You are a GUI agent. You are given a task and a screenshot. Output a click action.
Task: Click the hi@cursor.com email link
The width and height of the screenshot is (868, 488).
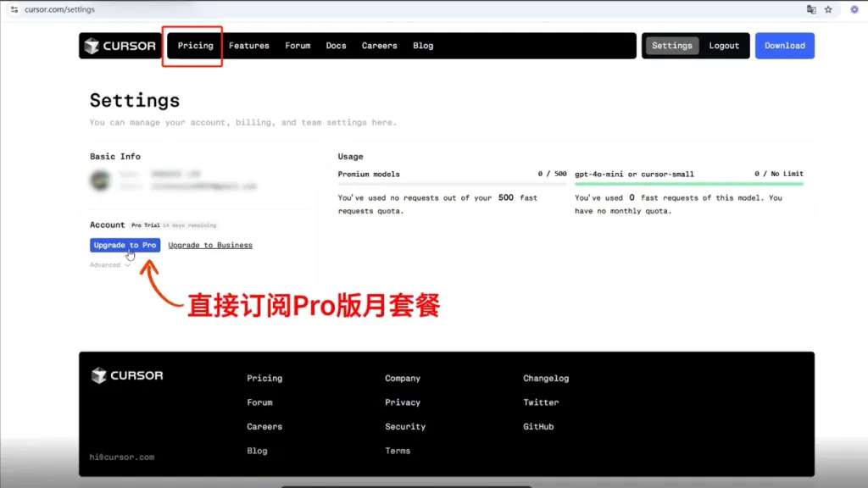click(x=122, y=457)
